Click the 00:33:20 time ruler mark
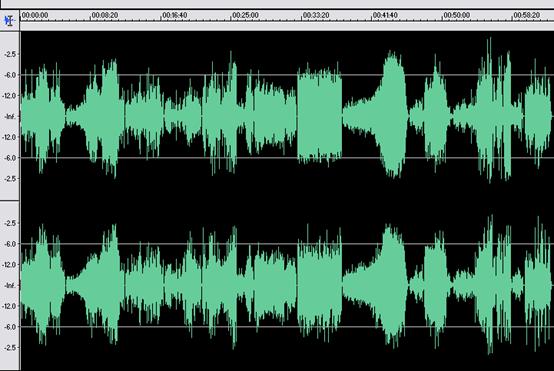 click(316, 15)
